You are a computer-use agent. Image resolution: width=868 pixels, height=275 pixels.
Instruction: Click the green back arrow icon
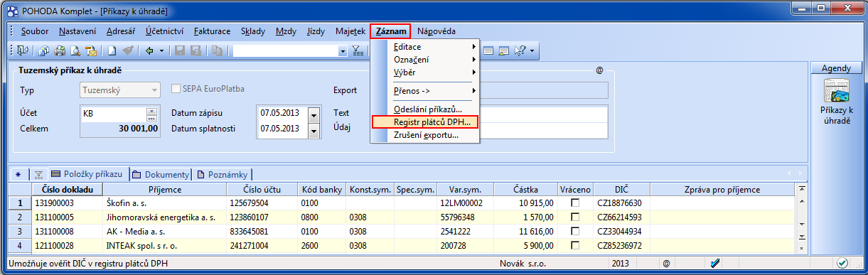click(149, 50)
